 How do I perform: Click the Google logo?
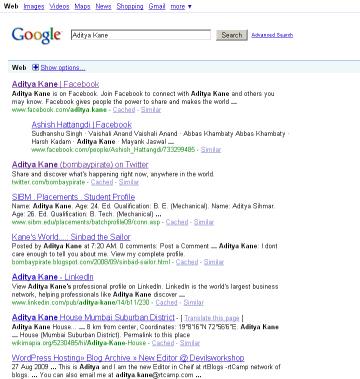click(36, 35)
